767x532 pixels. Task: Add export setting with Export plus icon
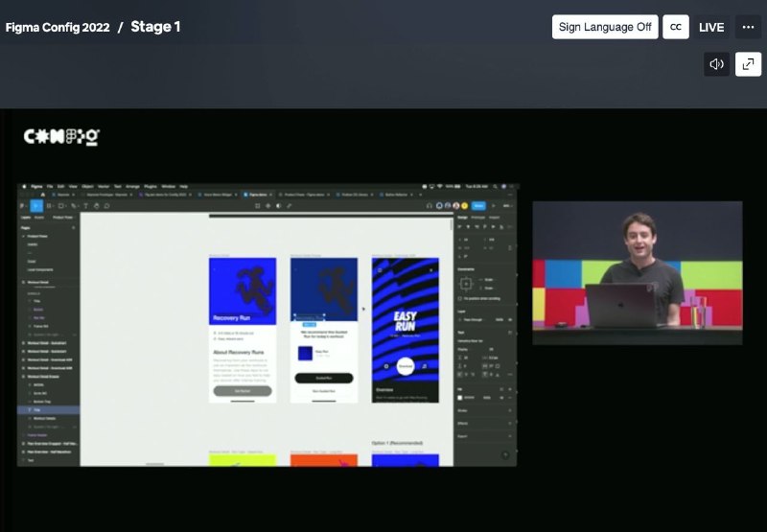click(x=510, y=436)
